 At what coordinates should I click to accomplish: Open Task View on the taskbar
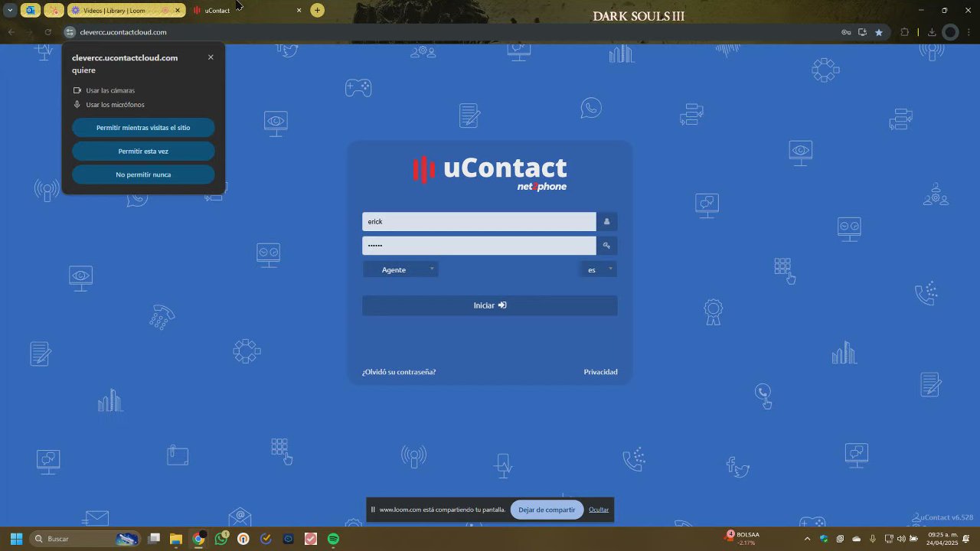(x=154, y=539)
